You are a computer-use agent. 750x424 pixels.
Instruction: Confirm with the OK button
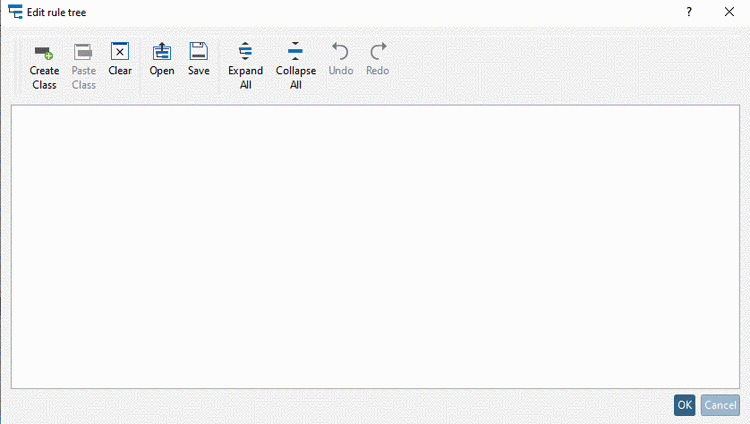coord(684,405)
